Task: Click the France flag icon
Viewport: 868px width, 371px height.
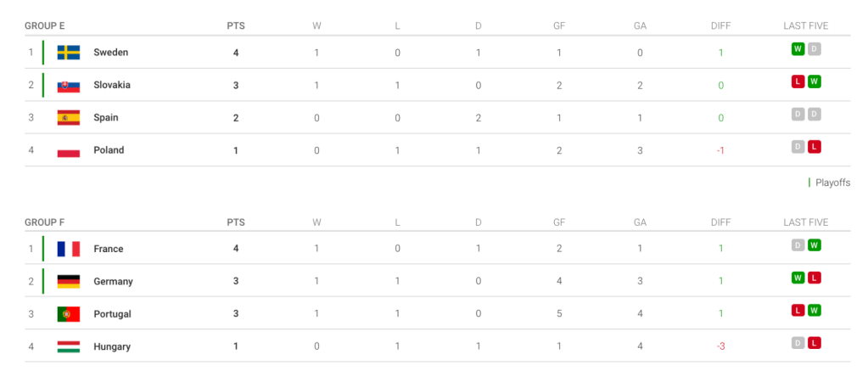Action: coord(69,249)
